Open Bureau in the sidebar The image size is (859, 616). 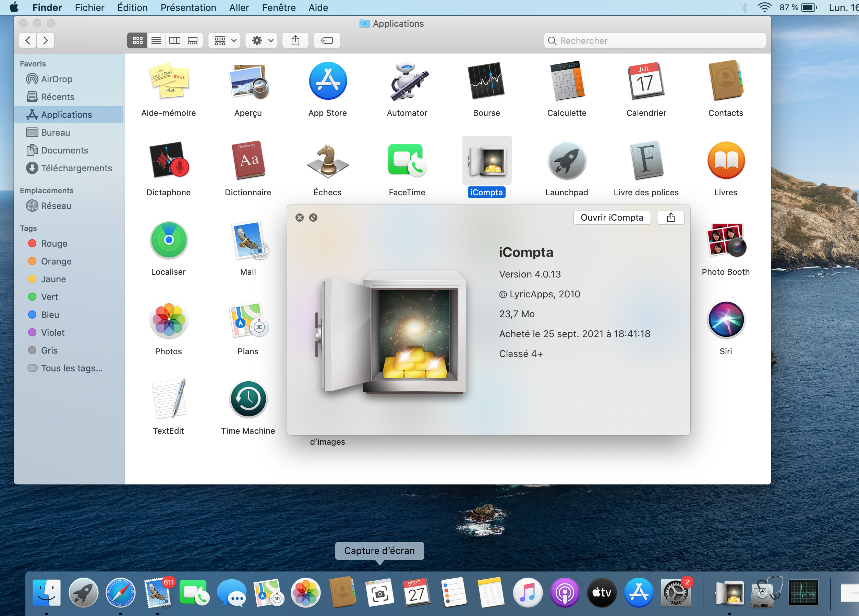69,132
